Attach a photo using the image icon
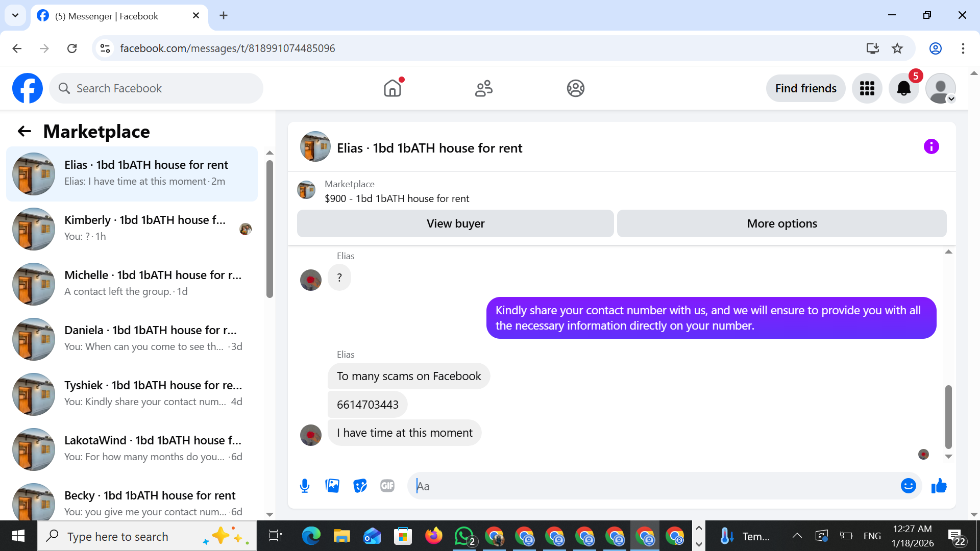This screenshot has width=980, height=551. tap(332, 486)
